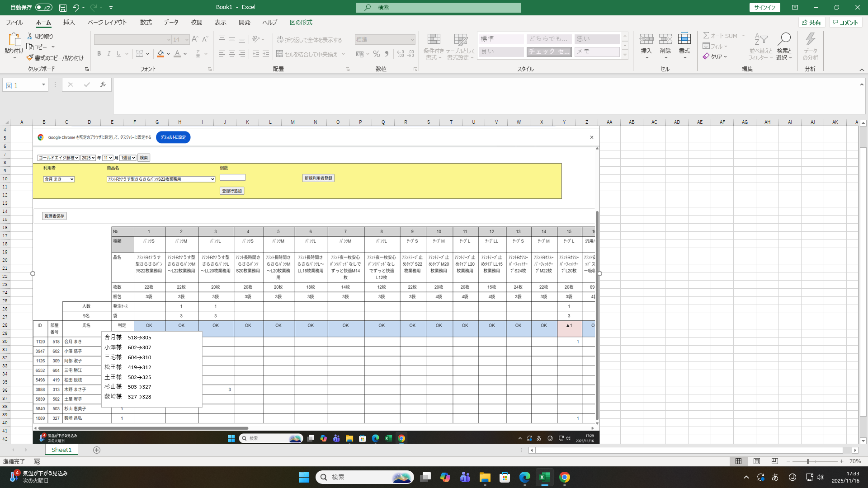The height and width of the screenshot is (488, 868).
Task: Click the Format Painter brush icon
Action: click(x=30, y=58)
